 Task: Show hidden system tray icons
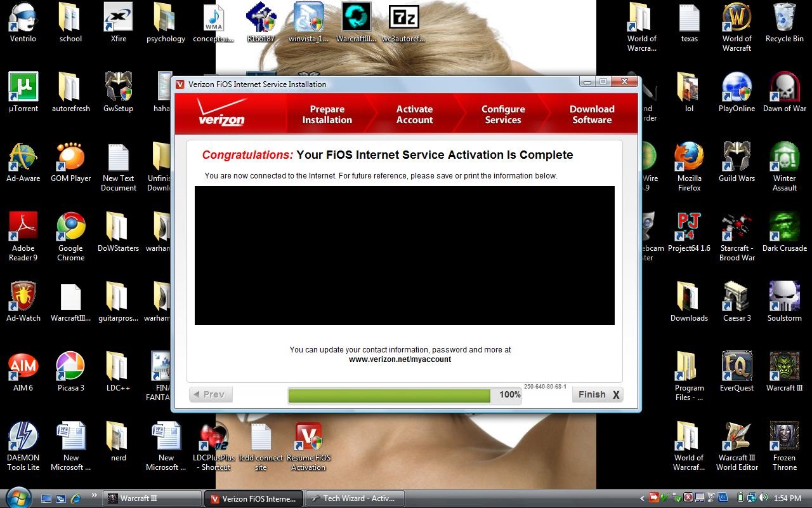(x=642, y=498)
